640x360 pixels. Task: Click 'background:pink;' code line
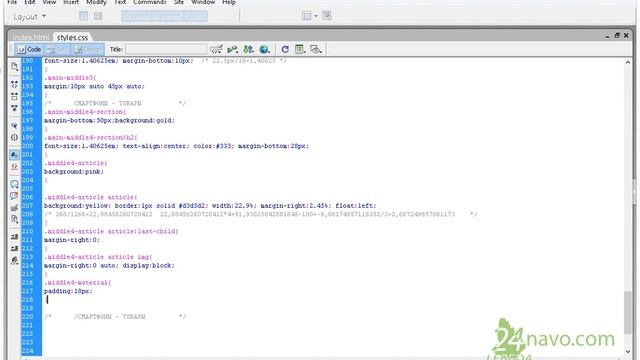(x=74, y=171)
